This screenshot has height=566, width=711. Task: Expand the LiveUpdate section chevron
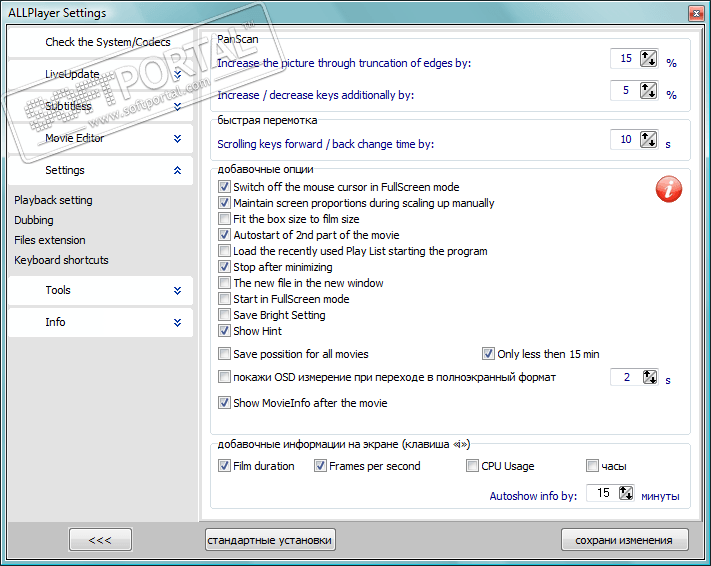coord(177,74)
